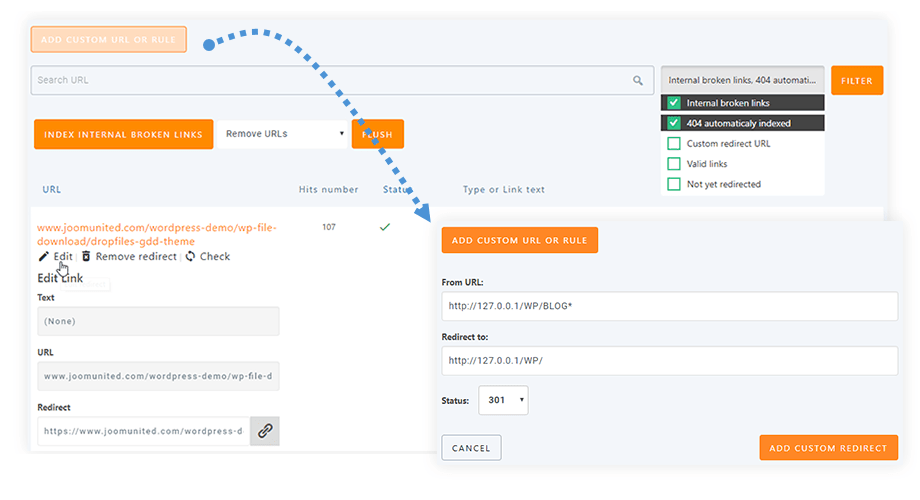
Task: Click the green status checkmark
Action: click(384, 227)
